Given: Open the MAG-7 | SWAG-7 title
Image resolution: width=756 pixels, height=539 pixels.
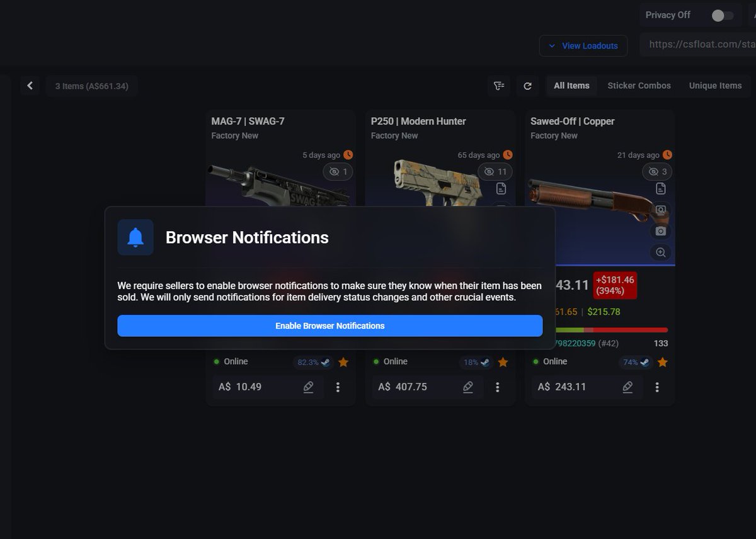Looking at the screenshot, I should (x=248, y=121).
